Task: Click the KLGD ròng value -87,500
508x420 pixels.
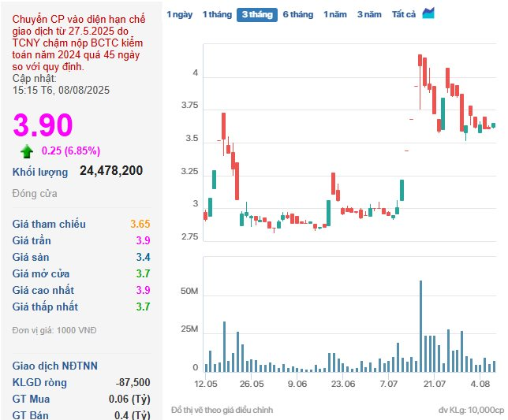Action: pyautogui.click(x=132, y=383)
